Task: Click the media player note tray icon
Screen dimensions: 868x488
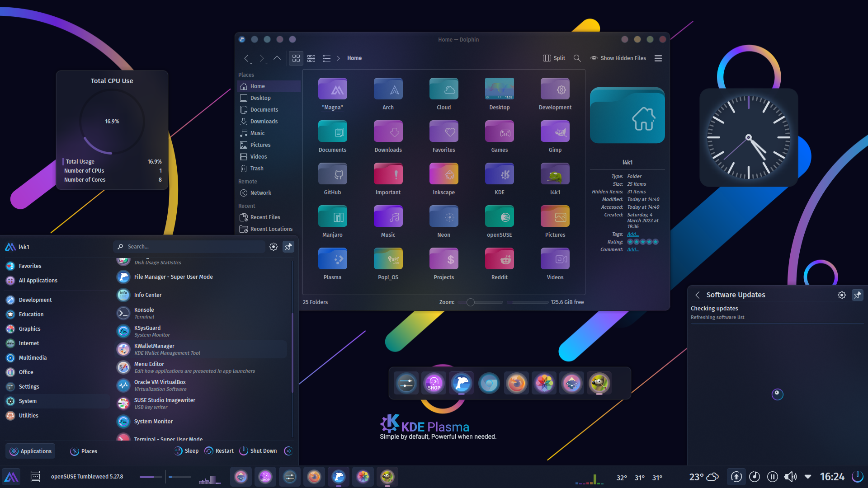Action: tap(755, 477)
